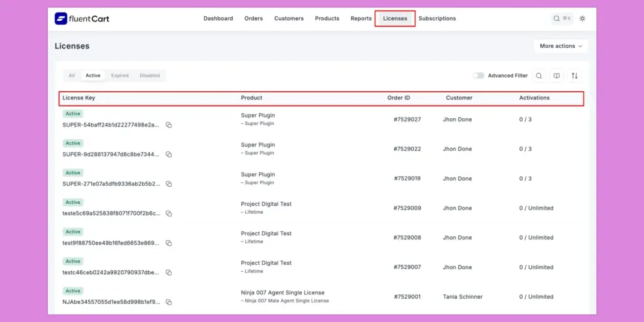Viewport: 644px width, 322px height.
Task: Click the search magnifier icon beside Advanced Filter
Action: click(539, 75)
